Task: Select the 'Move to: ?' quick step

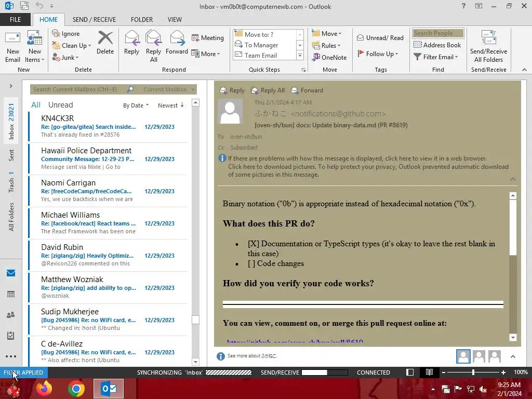Action: (264, 34)
